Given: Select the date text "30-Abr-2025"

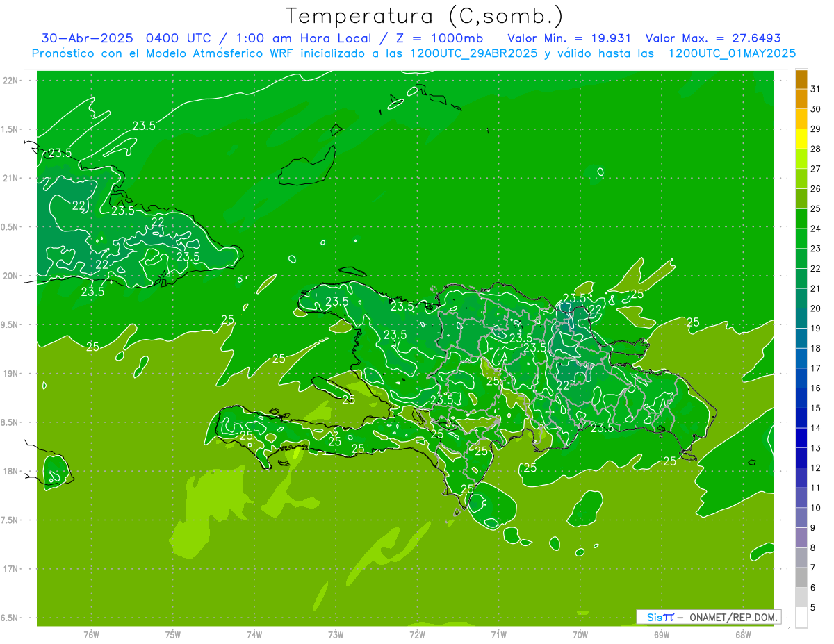Looking at the screenshot, I should (87, 38).
